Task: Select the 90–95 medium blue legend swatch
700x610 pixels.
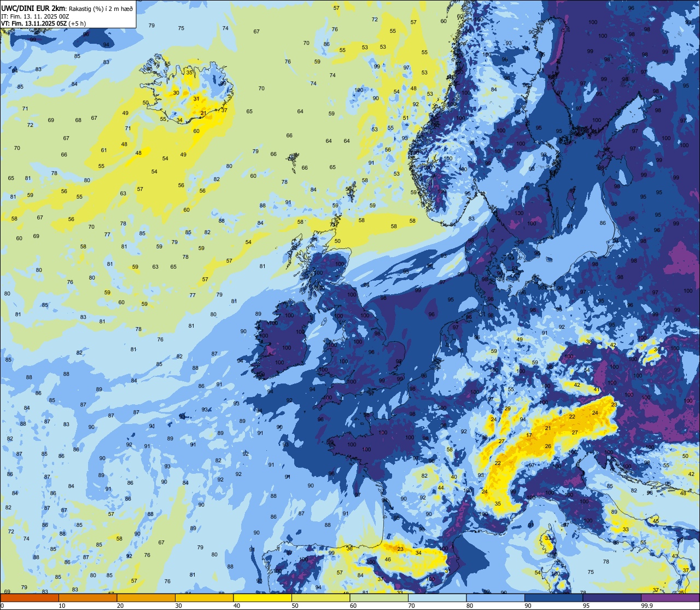Action: pos(553,597)
